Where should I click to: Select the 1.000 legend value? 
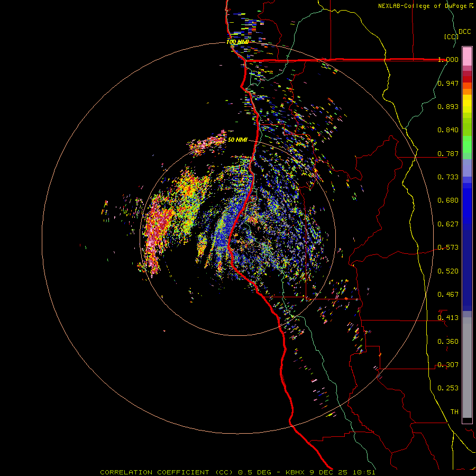tap(448, 59)
